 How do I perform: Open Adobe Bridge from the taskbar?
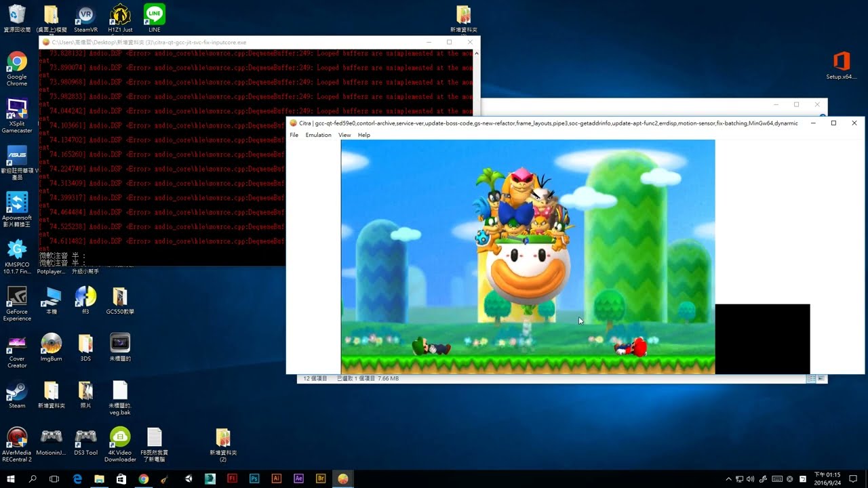point(321,479)
